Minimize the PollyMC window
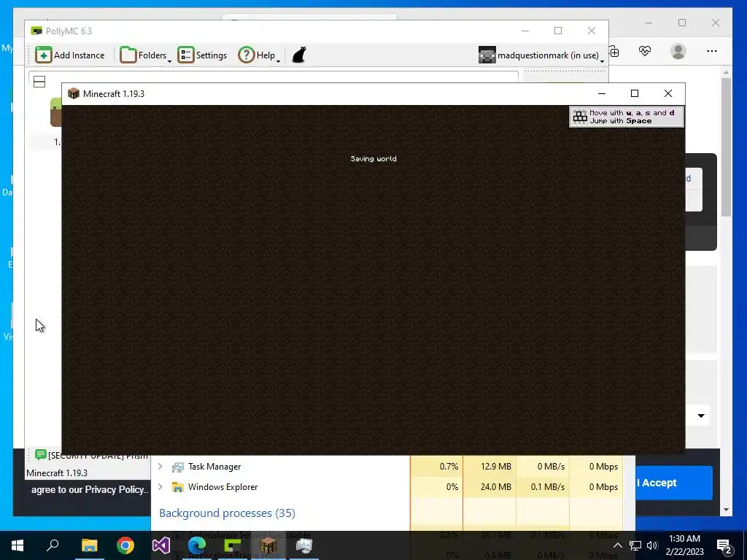Screen dimensions: 747x560 [x=525, y=31]
